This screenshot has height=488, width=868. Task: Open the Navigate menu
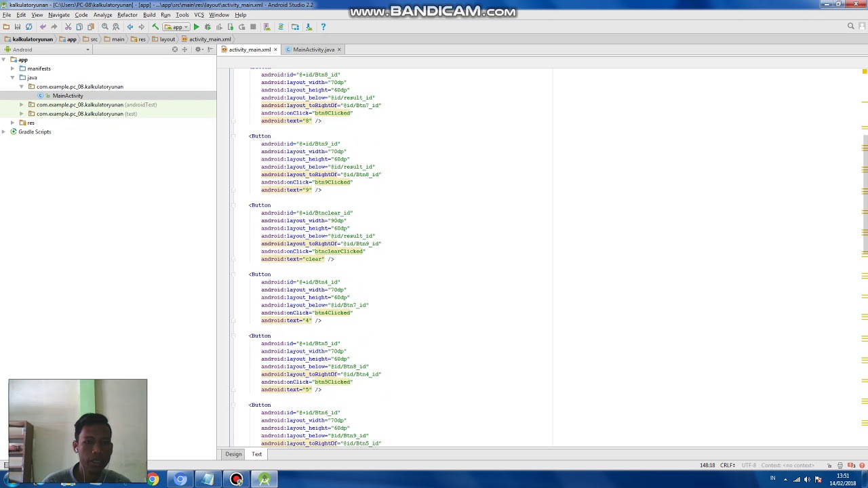pos(59,15)
